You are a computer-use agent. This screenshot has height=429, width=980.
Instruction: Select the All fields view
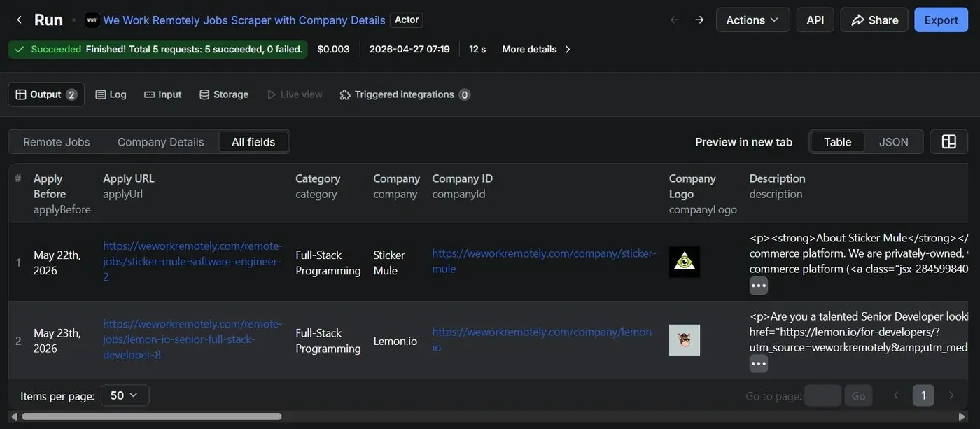point(253,142)
